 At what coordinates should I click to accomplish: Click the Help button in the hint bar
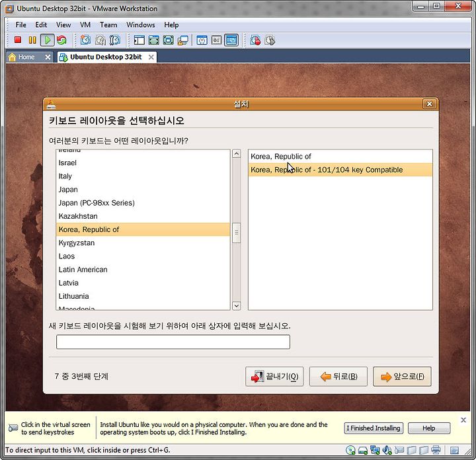click(x=428, y=428)
